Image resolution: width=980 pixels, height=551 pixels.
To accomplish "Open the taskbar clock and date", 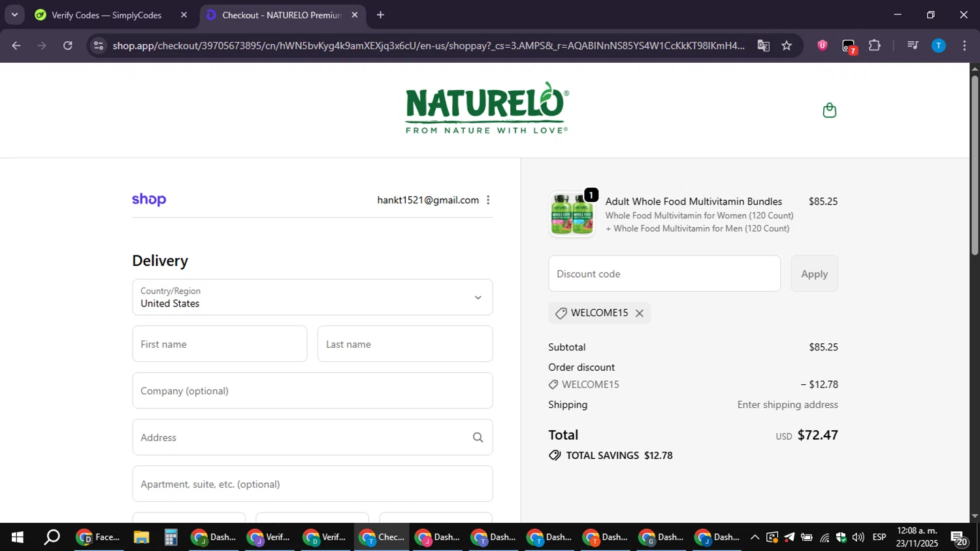I will point(917,537).
